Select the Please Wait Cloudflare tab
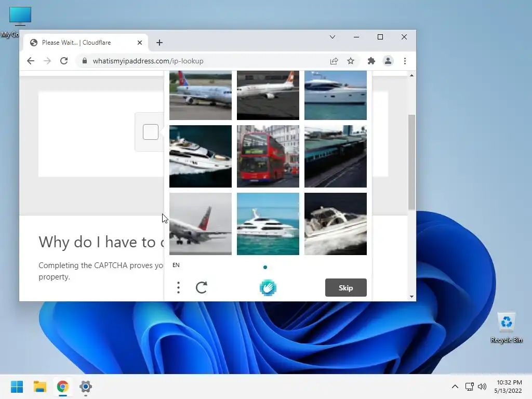The width and height of the screenshot is (532, 399). coord(86,43)
